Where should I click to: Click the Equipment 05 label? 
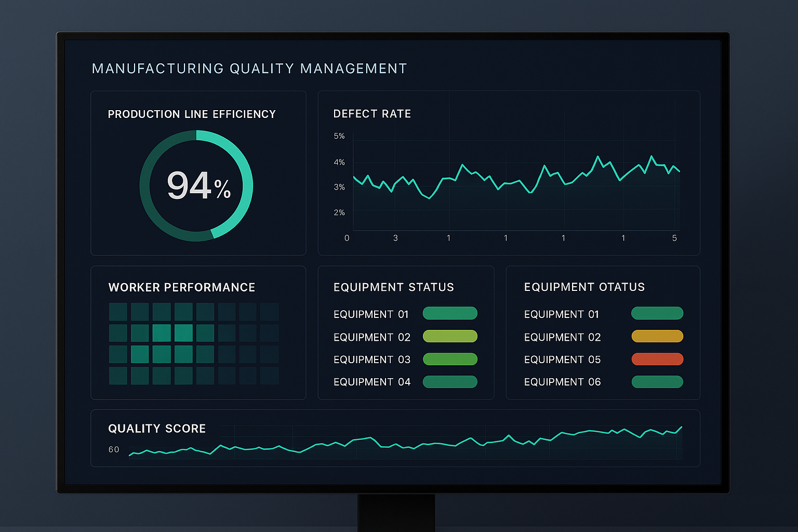click(562, 360)
